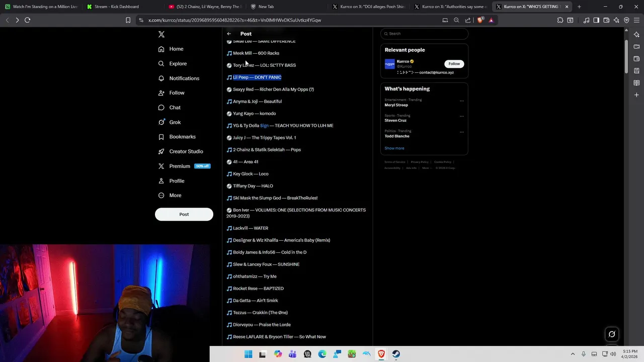Open the Windows Start menu
The width and height of the screenshot is (644, 362).
(248, 354)
